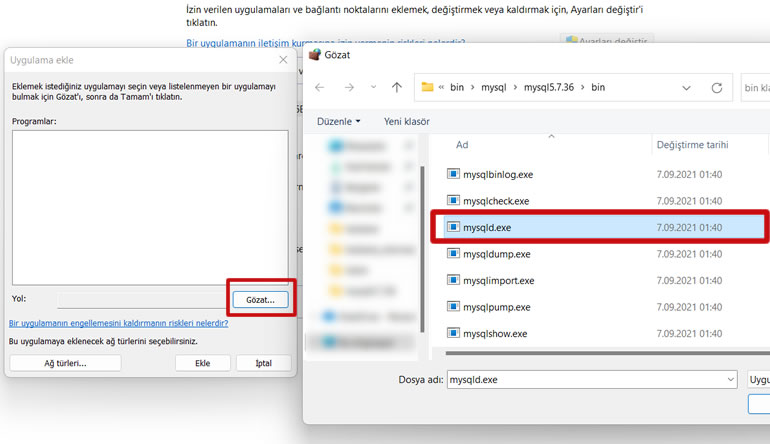Click the mysqlbinlog.exe file icon
770x444 pixels.
click(x=453, y=174)
